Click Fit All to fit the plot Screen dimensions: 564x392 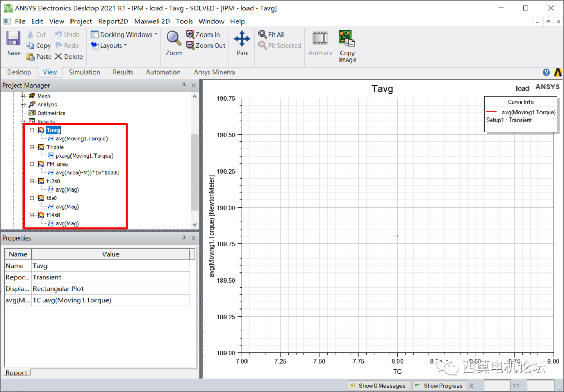click(x=272, y=34)
